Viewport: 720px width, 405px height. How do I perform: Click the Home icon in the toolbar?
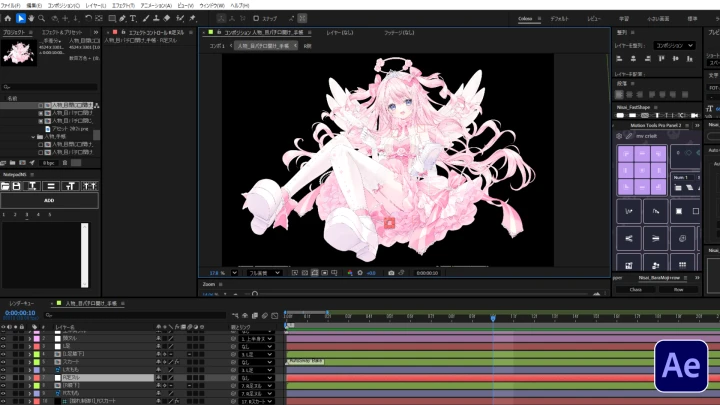[8, 18]
